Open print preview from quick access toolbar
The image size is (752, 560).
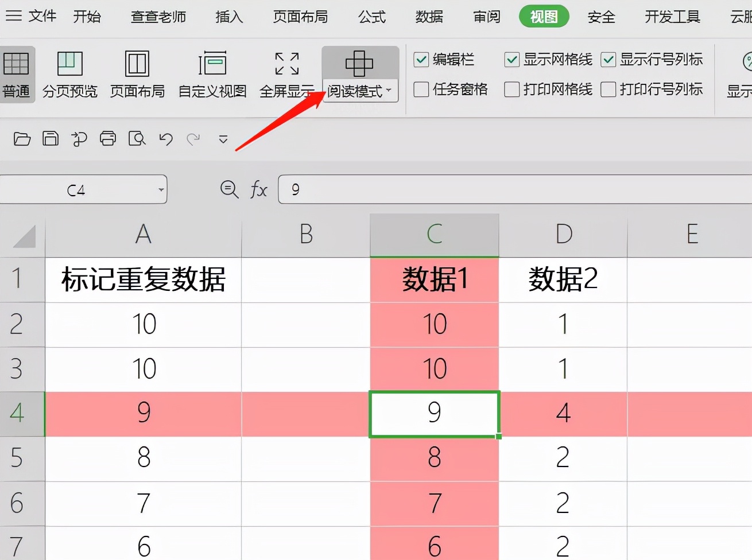(137, 139)
